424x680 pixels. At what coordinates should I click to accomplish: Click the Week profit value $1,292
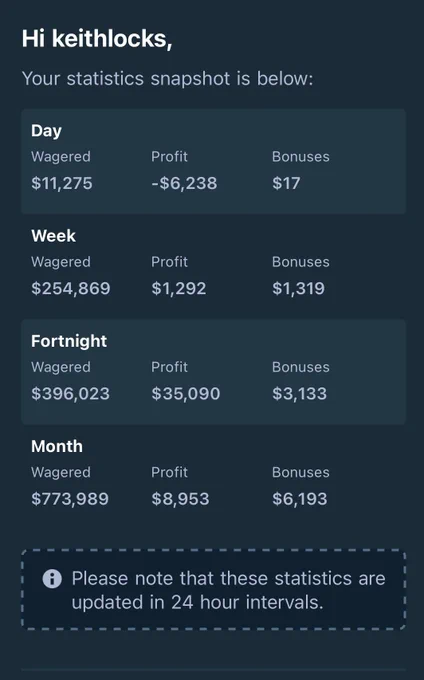click(179, 288)
